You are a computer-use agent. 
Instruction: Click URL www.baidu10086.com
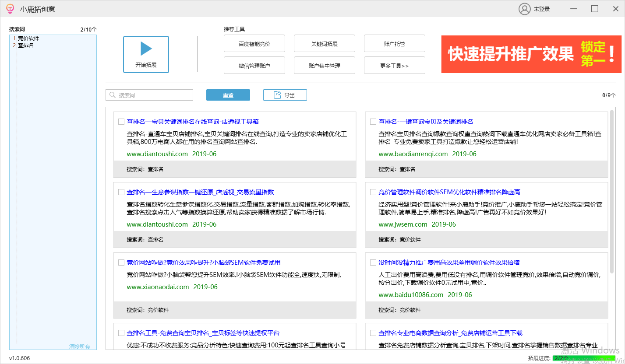coord(411,295)
